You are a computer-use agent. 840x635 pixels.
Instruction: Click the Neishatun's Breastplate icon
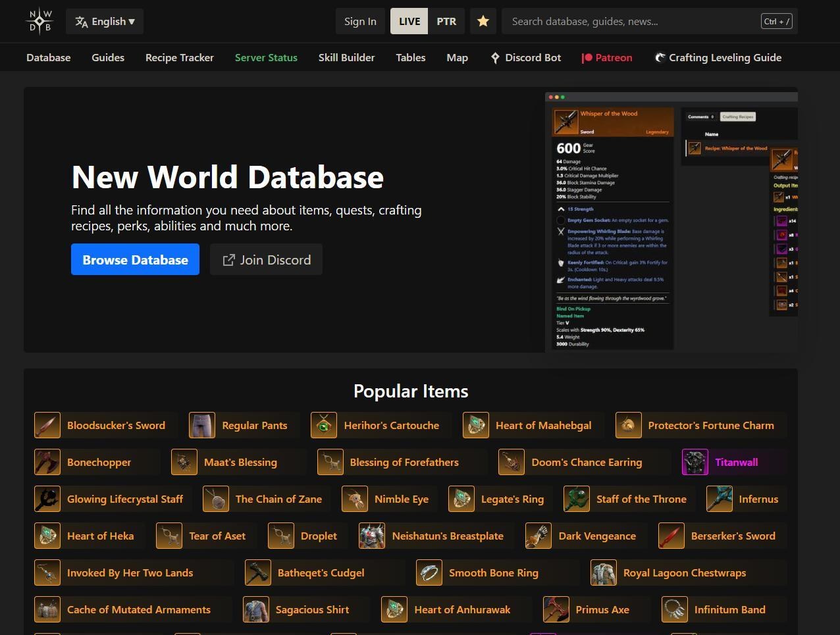tap(372, 536)
